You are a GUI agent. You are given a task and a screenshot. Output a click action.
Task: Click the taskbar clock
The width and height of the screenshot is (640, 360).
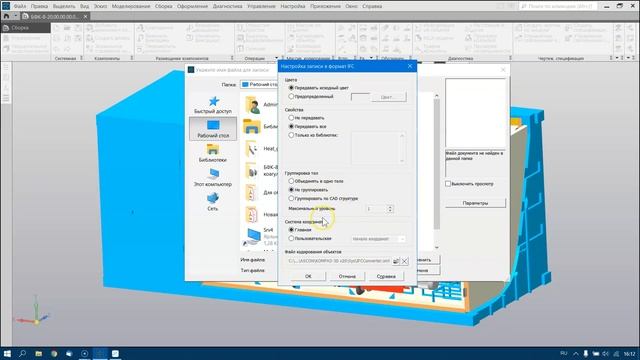(629, 353)
